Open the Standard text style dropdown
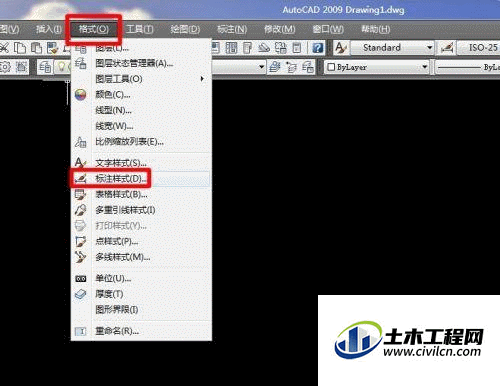 [393, 48]
